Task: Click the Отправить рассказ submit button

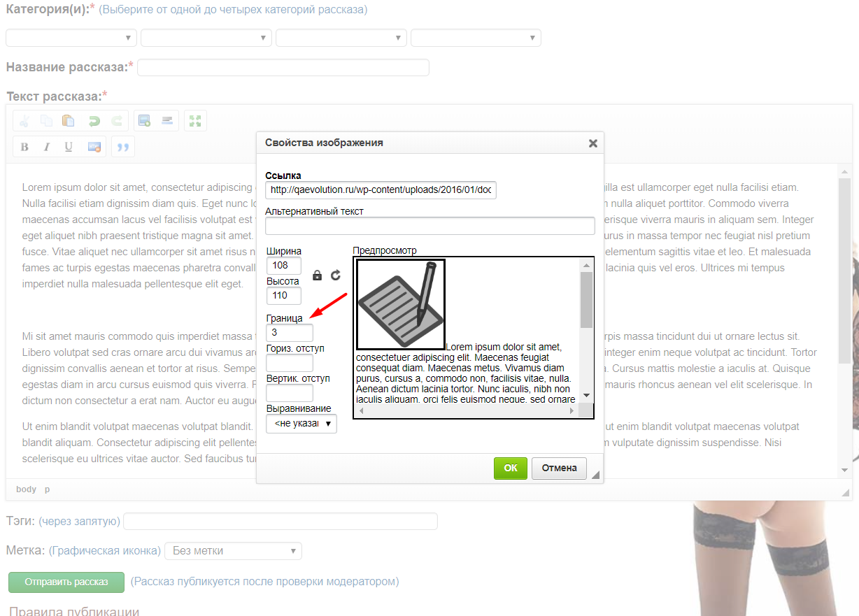Action: (66, 582)
